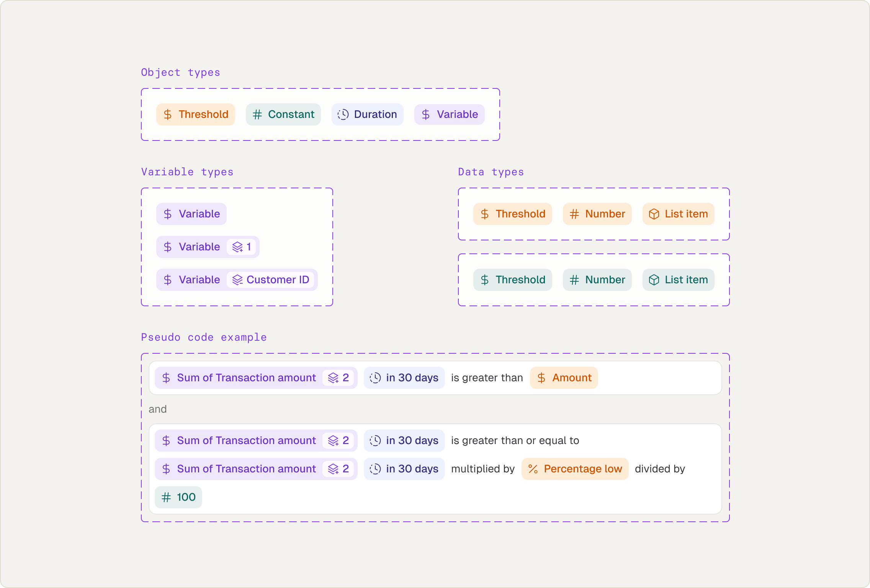Click the hash icon in the 100 chip
This screenshot has height=588, width=870.
click(166, 497)
